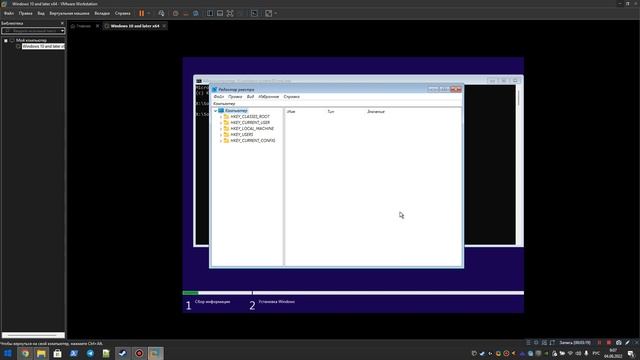Viewport: 640px width, 360px height.
Task: Close the Библиотека panel
Action: tap(62, 23)
